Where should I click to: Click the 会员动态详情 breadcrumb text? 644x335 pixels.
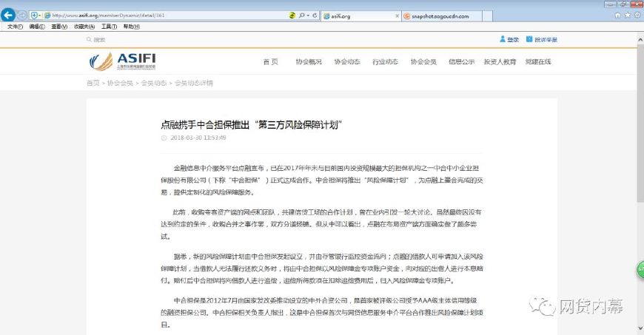(194, 83)
